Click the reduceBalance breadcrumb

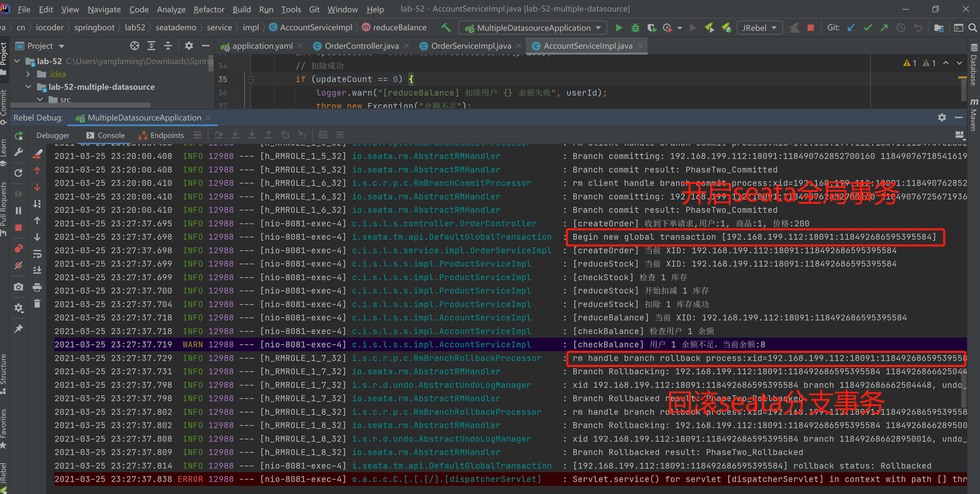[394, 27]
